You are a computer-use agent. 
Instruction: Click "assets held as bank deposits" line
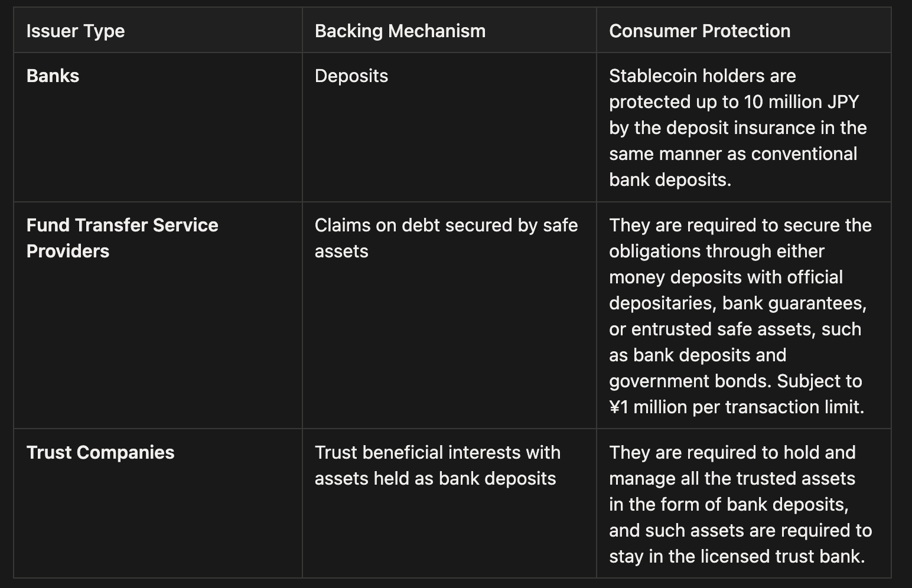click(x=435, y=478)
